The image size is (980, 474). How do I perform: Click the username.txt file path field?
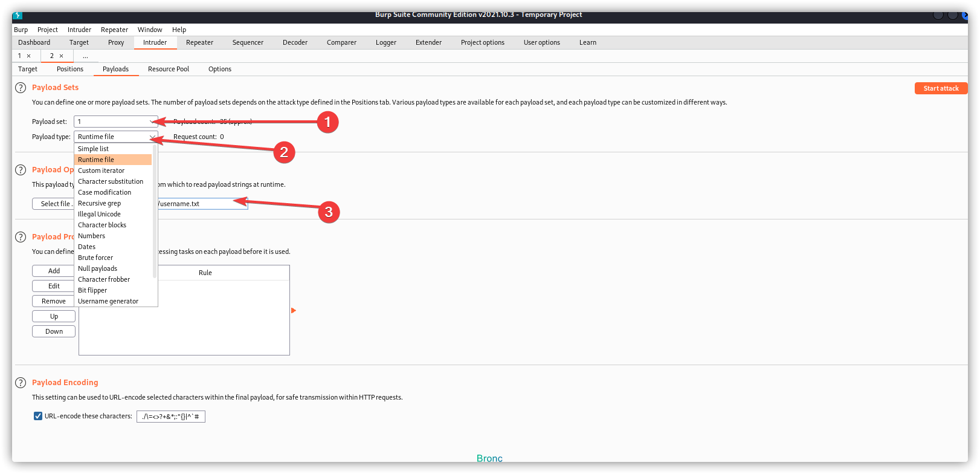(x=202, y=204)
